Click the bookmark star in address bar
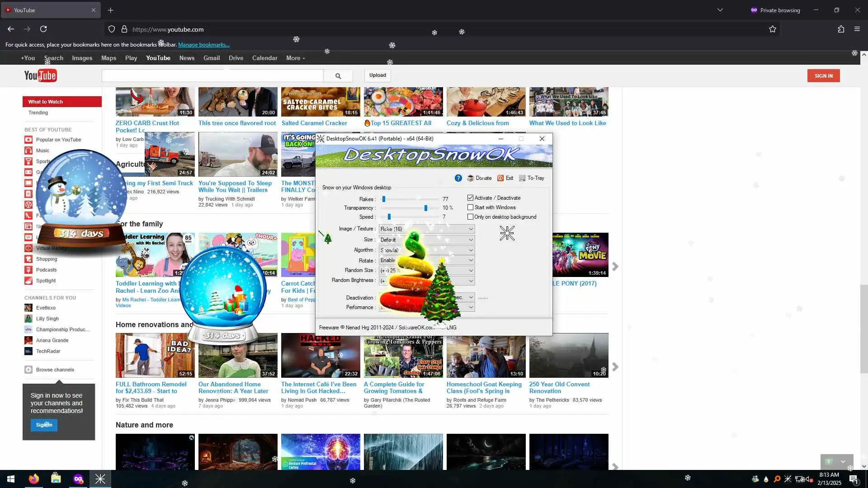Viewport: 868px width, 488px height. pyautogui.click(x=772, y=29)
